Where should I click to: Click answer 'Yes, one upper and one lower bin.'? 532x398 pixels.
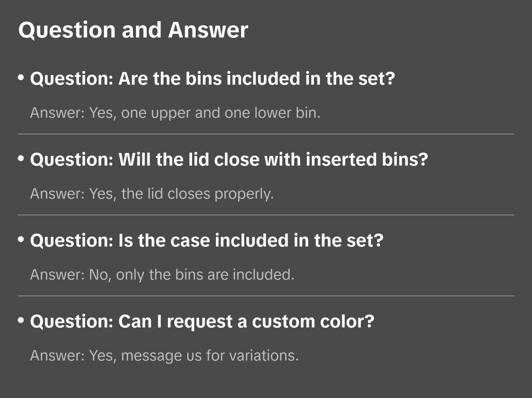[175, 113]
